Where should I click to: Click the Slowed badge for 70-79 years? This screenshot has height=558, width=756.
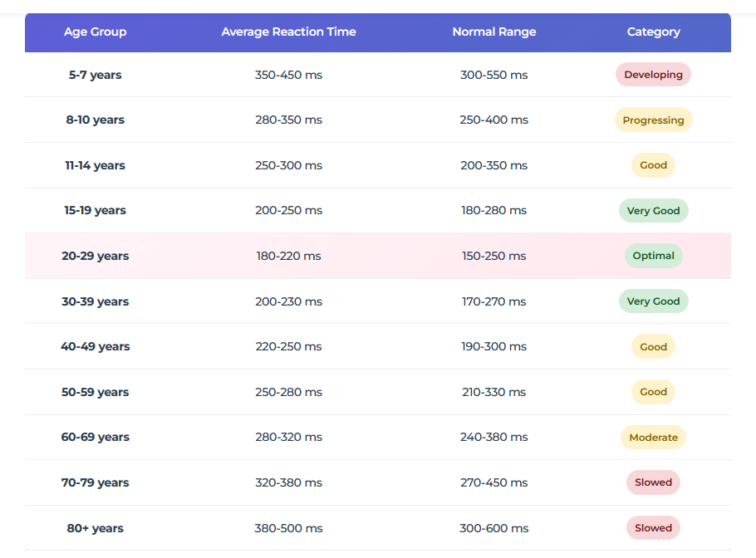(653, 482)
